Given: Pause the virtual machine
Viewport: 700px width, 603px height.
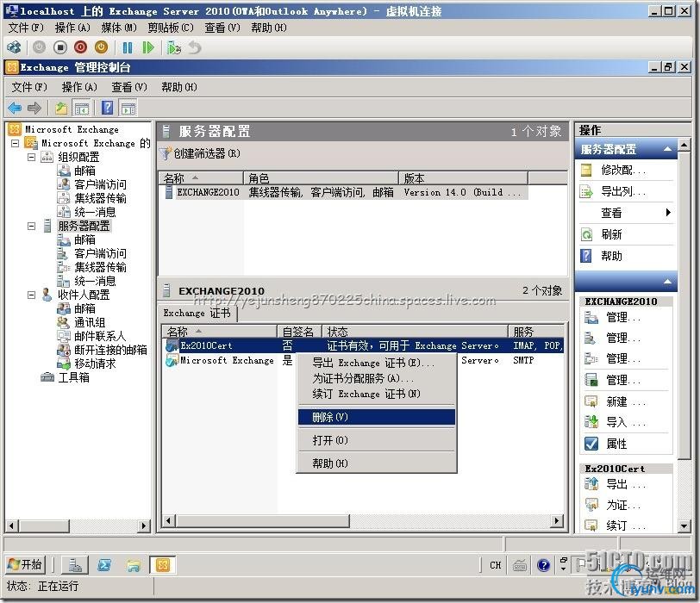Looking at the screenshot, I should 128,47.
